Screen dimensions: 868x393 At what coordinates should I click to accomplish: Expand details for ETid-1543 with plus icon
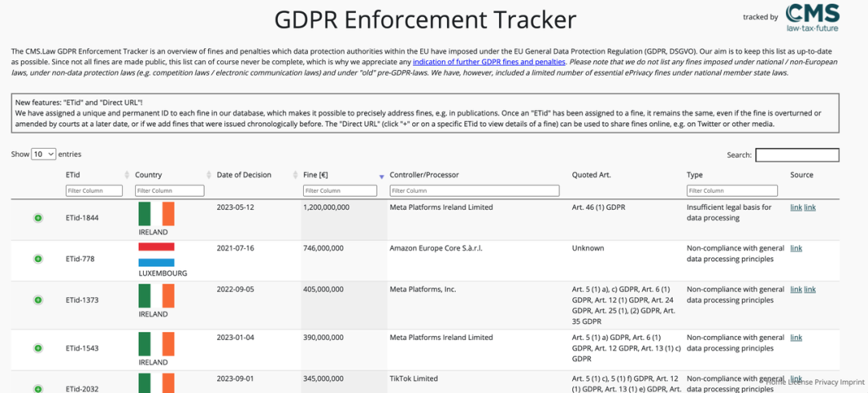click(x=38, y=348)
